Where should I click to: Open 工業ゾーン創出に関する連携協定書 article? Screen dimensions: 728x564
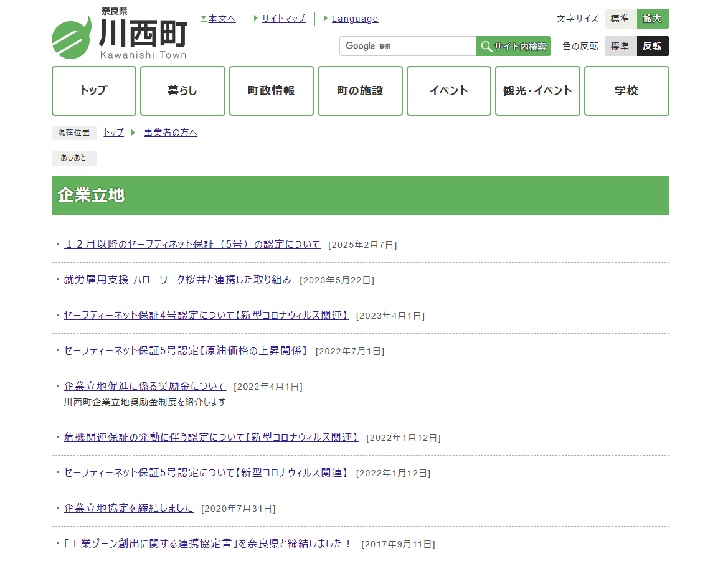click(x=209, y=543)
